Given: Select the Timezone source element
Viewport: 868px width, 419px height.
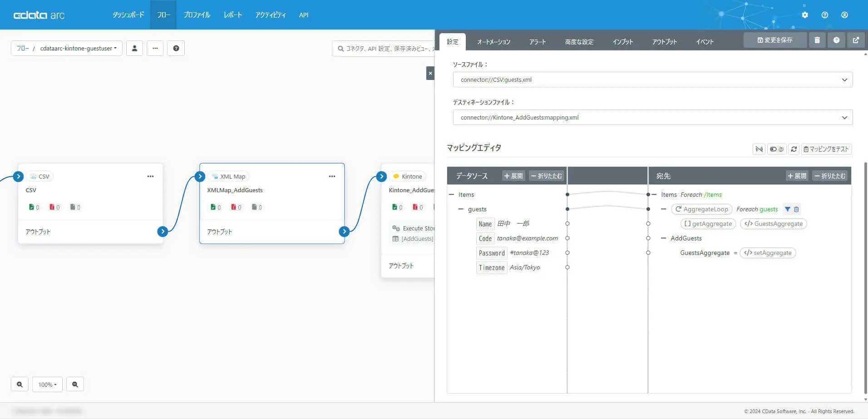Looking at the screenshot, I should 492,268.
